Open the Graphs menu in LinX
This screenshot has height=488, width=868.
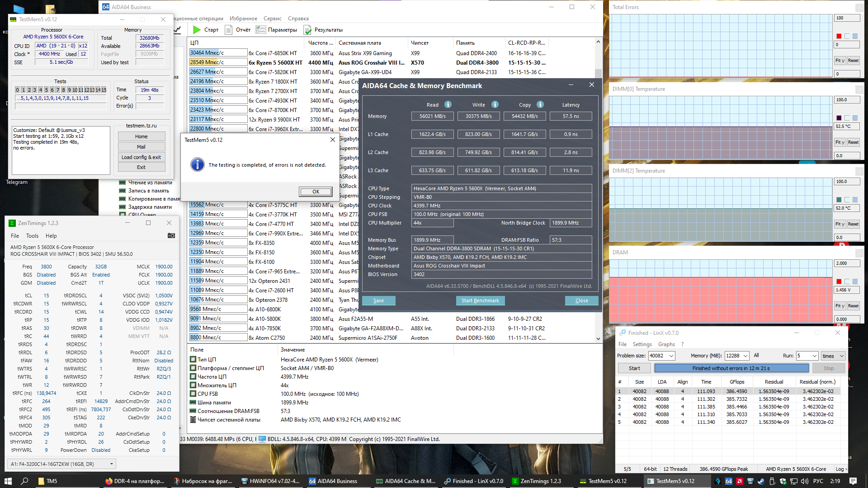pos(666,344)
